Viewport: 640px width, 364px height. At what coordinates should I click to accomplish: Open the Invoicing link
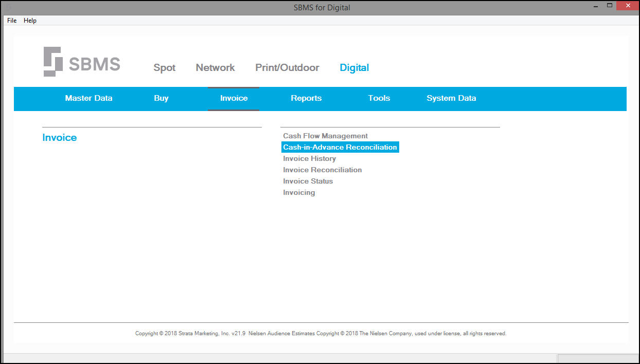pyautogui.click(x=299, y=192)
